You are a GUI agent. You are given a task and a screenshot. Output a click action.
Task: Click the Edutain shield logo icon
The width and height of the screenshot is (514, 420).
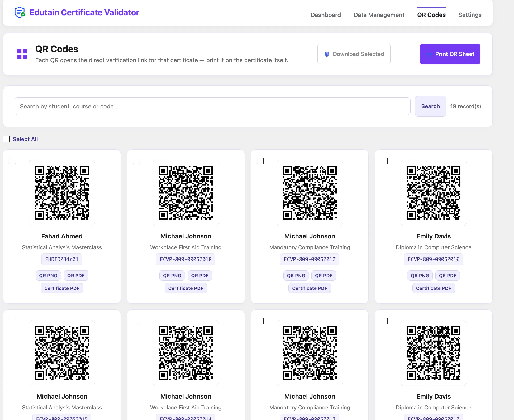click(x=20, y=12)
